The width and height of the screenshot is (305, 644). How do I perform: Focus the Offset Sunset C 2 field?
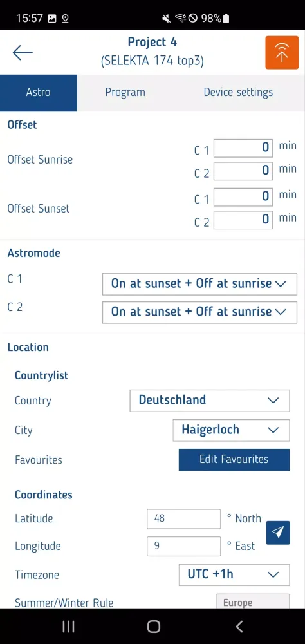click(x=243, y=220)
